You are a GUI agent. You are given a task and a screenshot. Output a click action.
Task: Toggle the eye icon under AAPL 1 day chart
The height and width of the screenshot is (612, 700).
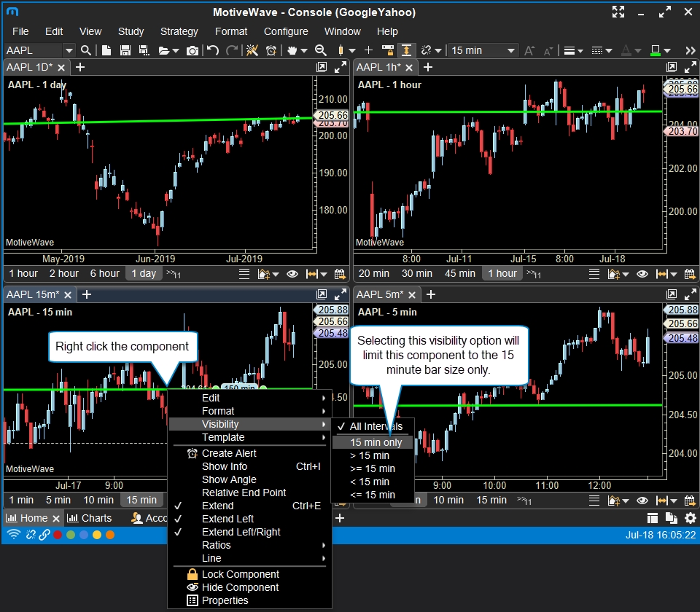[292, 274]
